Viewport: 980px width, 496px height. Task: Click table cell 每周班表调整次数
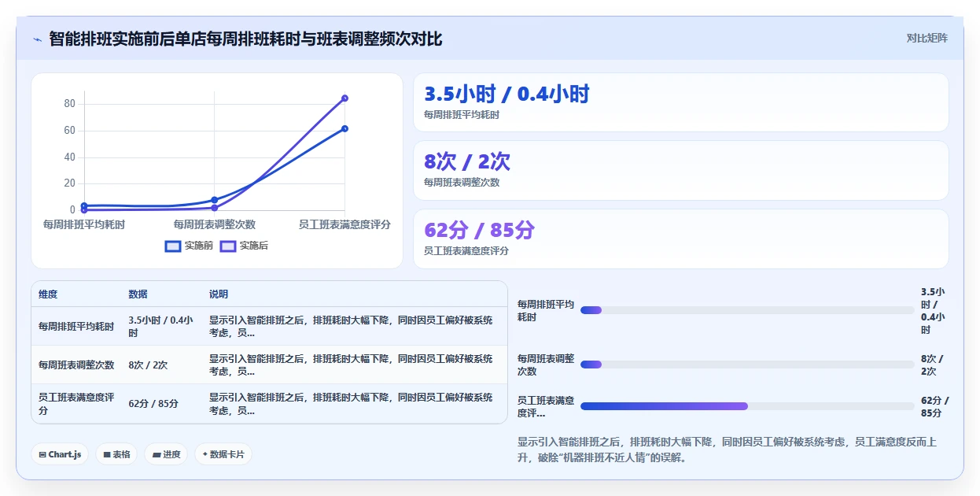click(76, 365)
